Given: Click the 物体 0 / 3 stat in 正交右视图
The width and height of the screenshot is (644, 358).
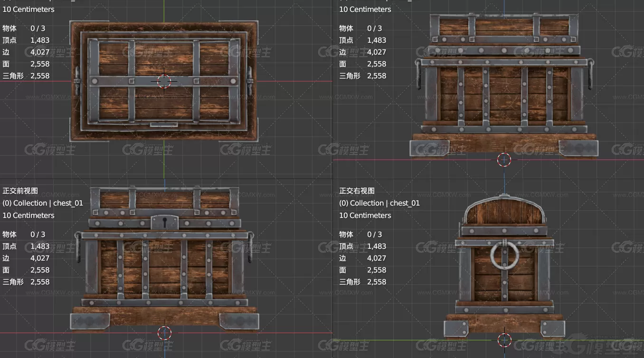Looking at the screenshot, I should point(360,235).
